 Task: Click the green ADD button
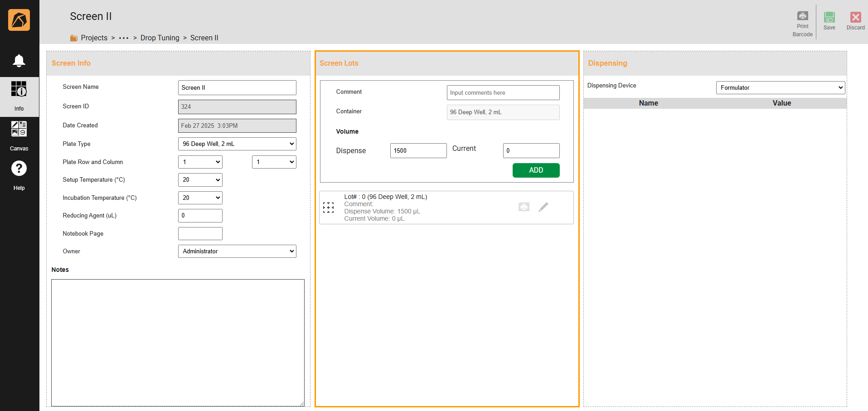(536, 170)
